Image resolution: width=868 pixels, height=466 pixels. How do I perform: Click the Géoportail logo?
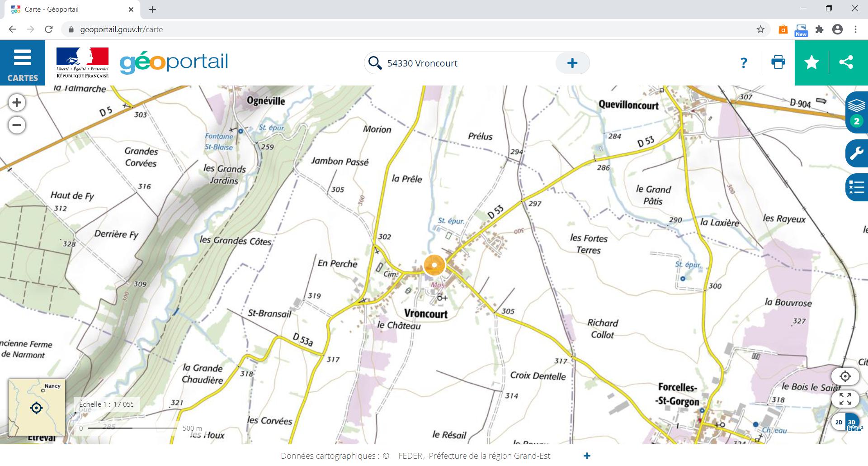(174, 63)
